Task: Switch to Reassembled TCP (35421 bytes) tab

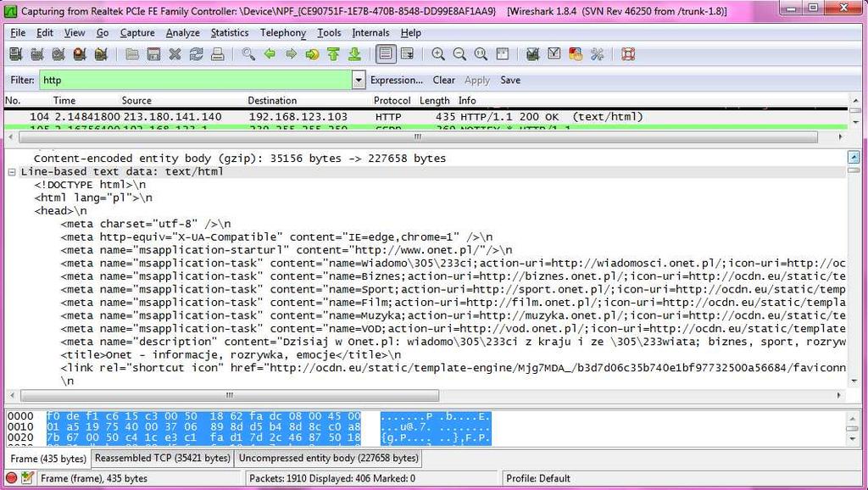Action: pyautogui.click(x=162, y=458)
